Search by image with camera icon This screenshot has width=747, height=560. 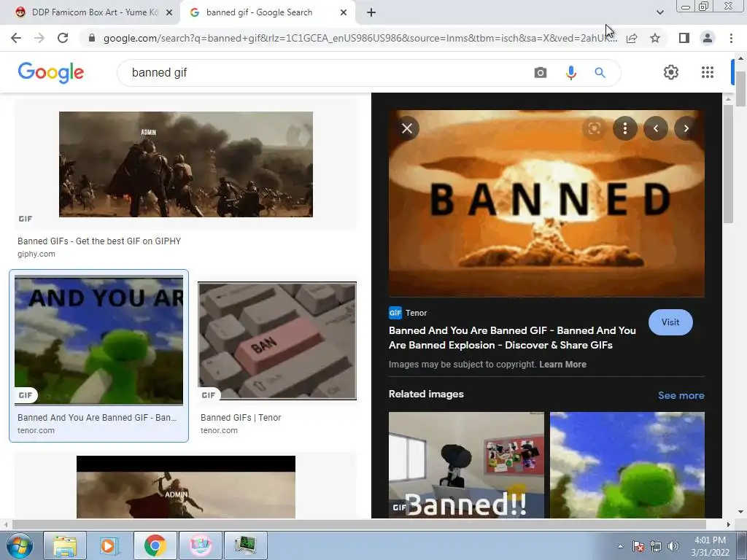pyautogui.click(x=541, y=72)
